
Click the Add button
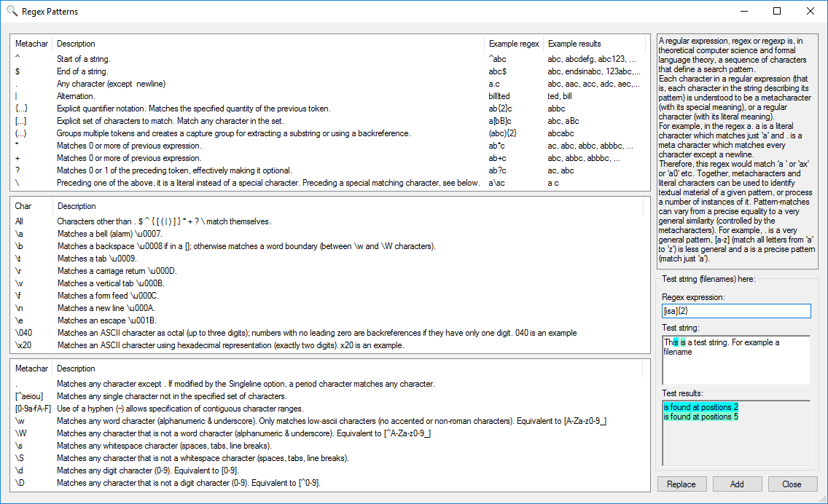click(x=737, y=484)
